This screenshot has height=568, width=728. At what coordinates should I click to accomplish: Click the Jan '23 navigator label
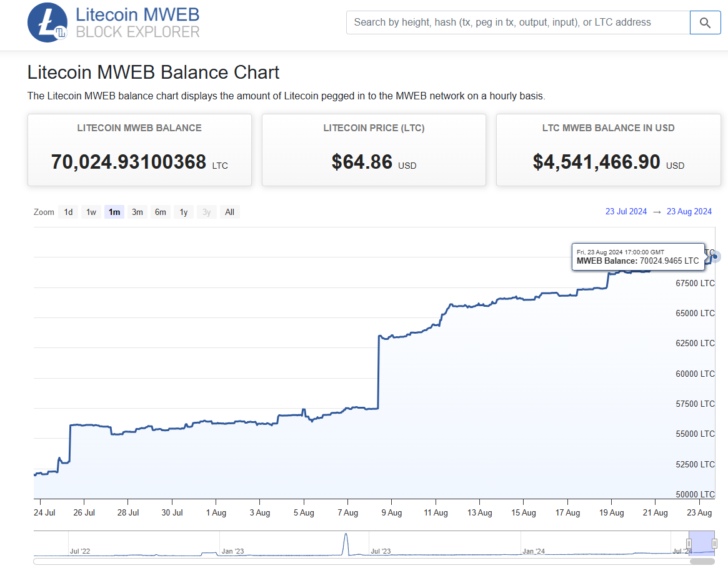click(232, 551)
